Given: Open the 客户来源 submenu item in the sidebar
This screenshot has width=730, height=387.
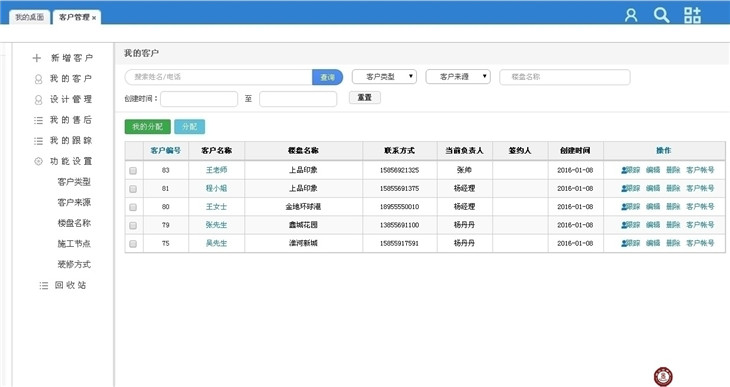Looking at the screenshot, I should [74, 202].
